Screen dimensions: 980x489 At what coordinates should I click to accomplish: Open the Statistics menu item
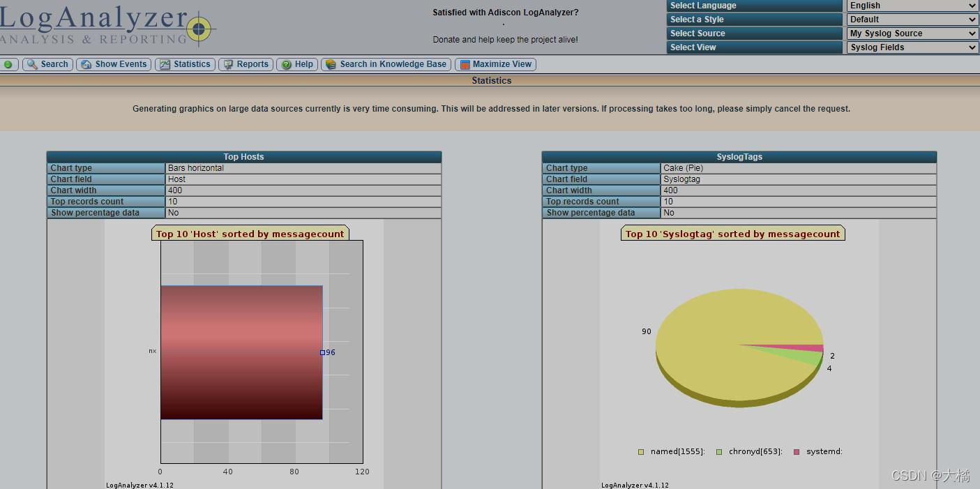185,64
